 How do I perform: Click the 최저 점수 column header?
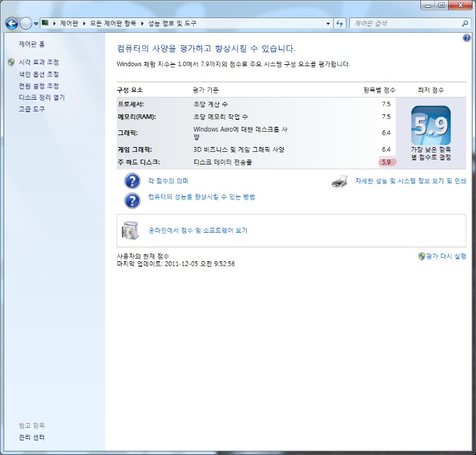coord(431,90)
